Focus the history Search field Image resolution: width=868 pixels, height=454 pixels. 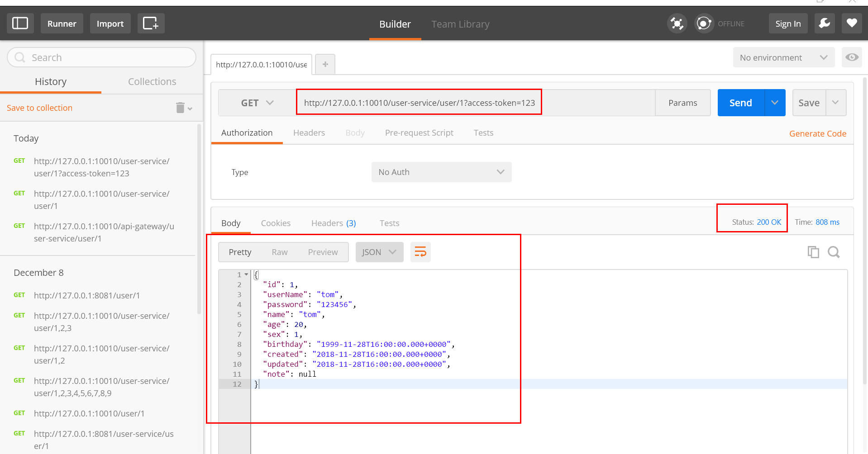[101, 57]
